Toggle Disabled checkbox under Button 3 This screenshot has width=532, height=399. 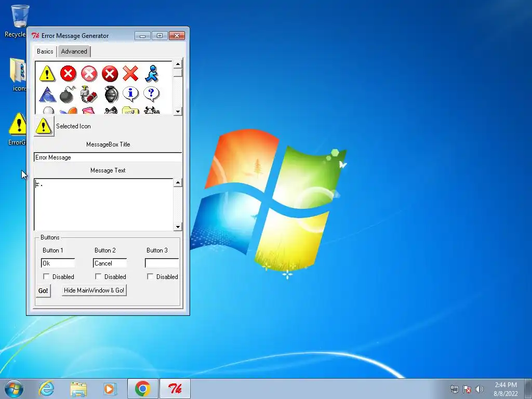(150, 276)
